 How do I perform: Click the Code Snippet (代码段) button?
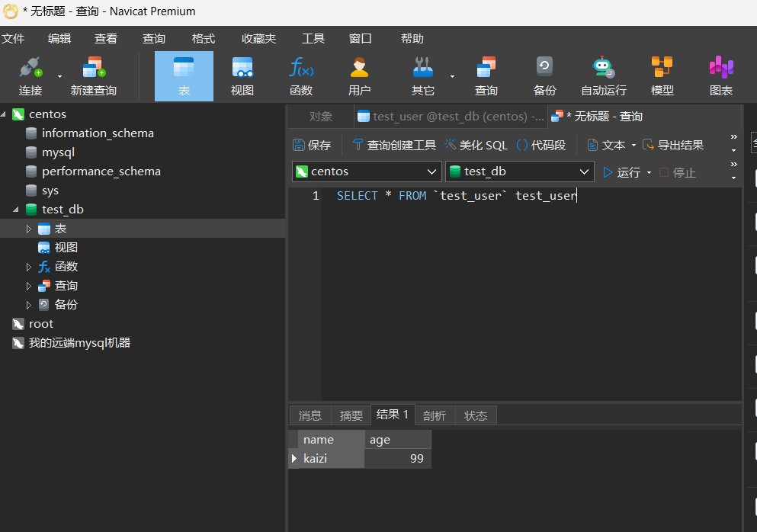click(x=540, y=146)
